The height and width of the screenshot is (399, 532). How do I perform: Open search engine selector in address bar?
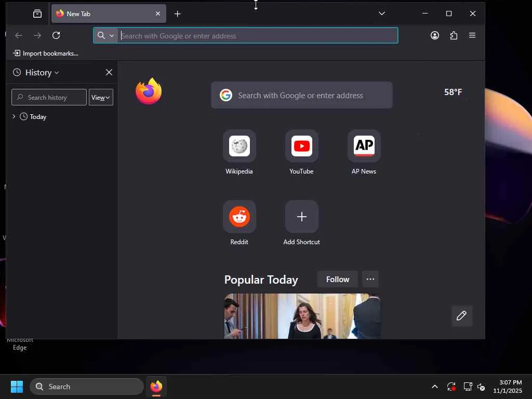[x=105, y=35]
